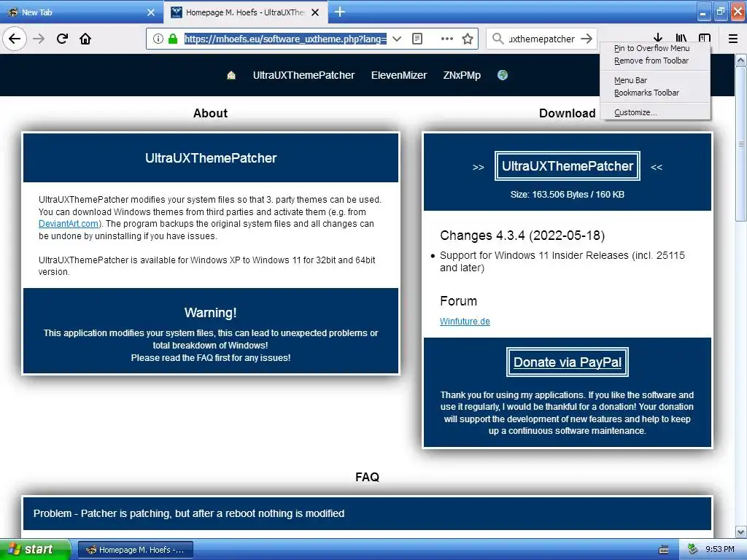This screenshot has height=560, width=747.
Task: Click the 9:53 PM clock
Action: tap(720, 549)
